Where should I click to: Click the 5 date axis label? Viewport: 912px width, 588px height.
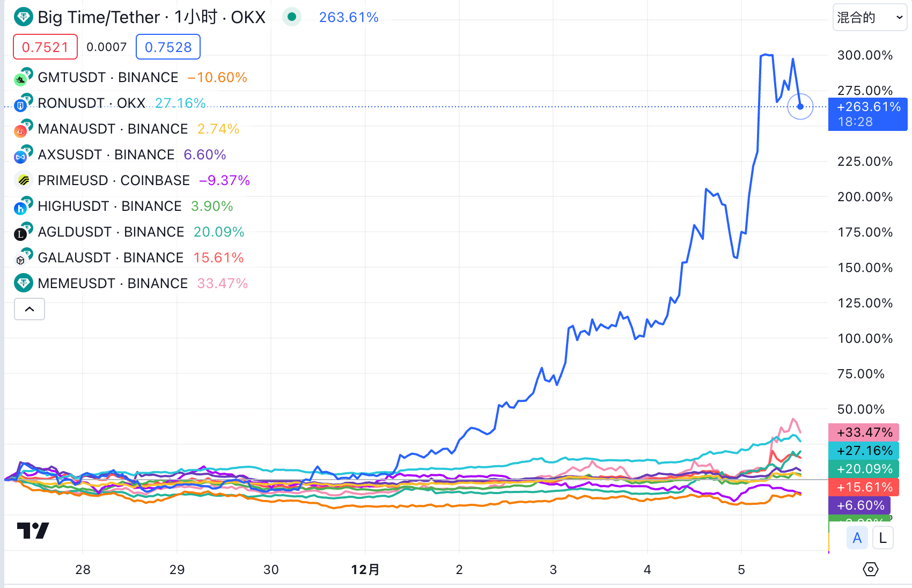pyautogui.click(x=741, y=569)
